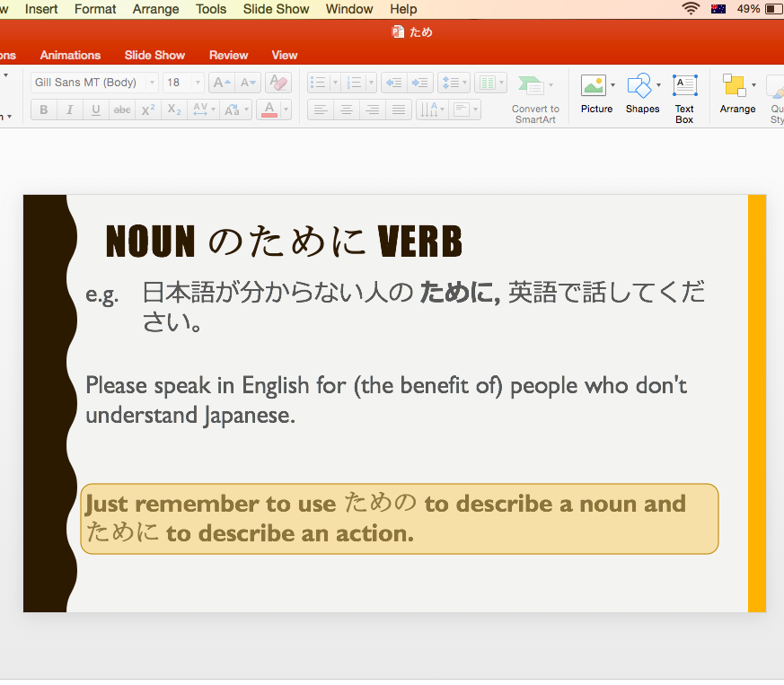Screen dimensions: 784x685
Task: Switch to the Animations ribbon tab
Action: tap(70, 55)
